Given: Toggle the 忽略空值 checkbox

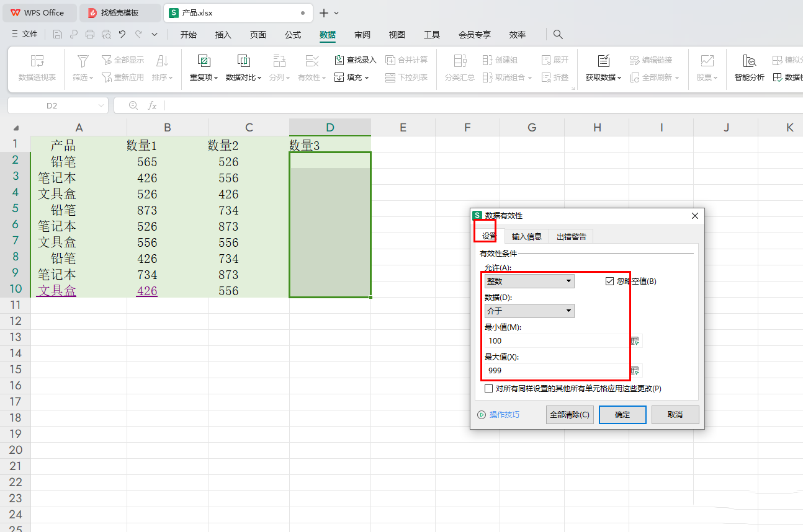Looking at the screenshot, I should click(609, 281).
